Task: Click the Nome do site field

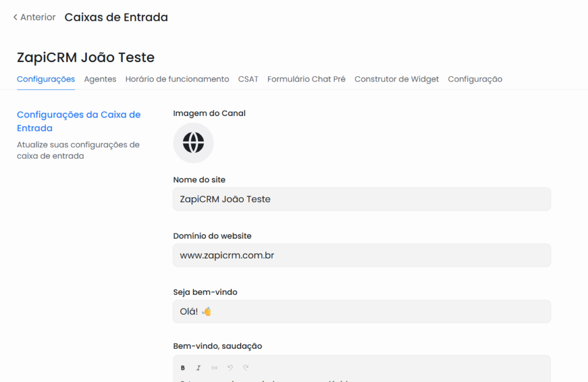Action: coord(362,199)
